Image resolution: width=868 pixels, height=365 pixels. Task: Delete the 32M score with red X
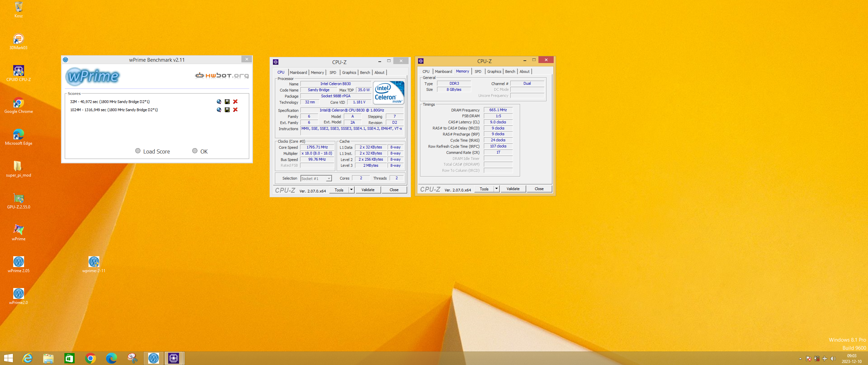coord(235,102)
